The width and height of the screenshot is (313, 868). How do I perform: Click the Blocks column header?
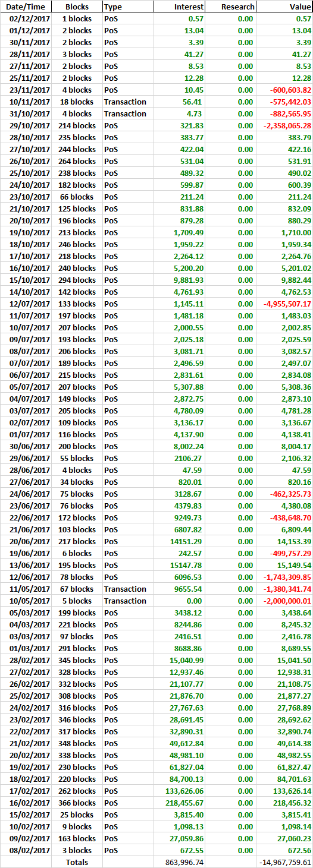tap(77, 7)
